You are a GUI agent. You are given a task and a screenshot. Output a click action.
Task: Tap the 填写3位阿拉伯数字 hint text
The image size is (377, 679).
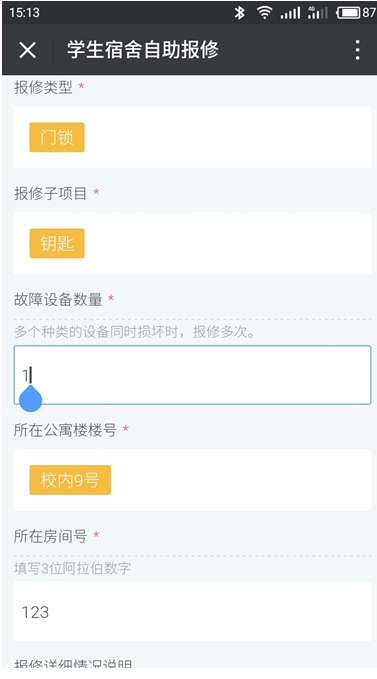pyautogui.click(x=72, y=568)
